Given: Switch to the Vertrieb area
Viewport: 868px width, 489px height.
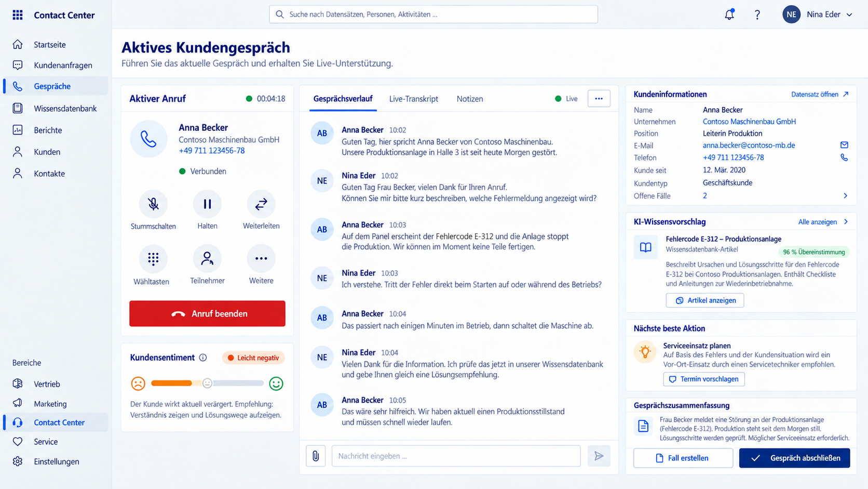Looking at the screenshot, I should pos(56,384).
